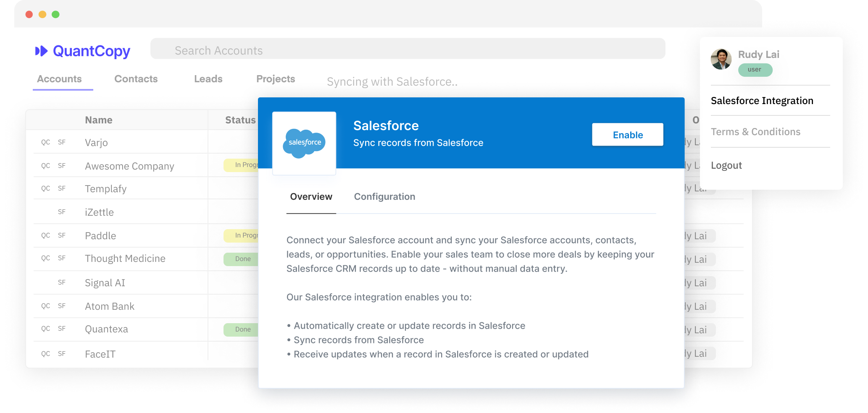Open the Templafy account

[105, 189]
